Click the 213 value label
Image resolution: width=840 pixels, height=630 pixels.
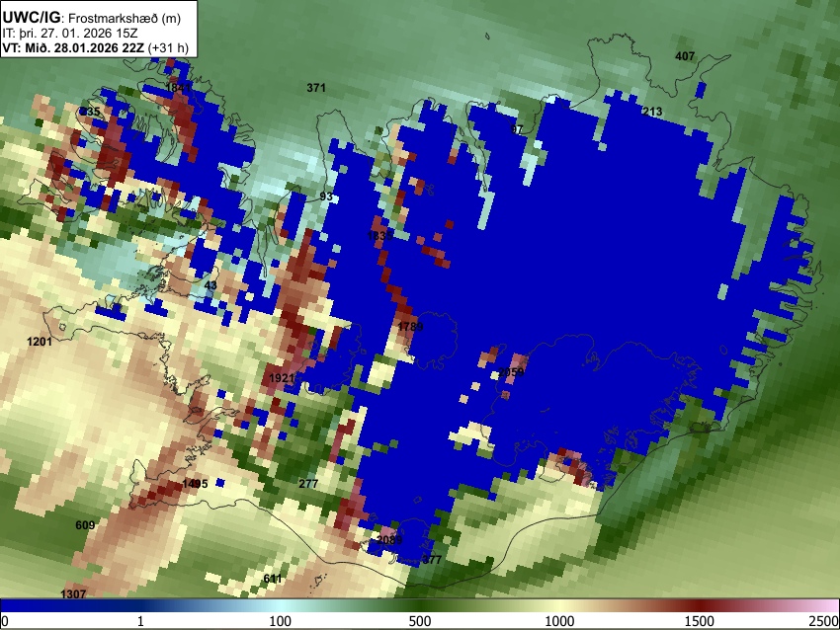pyautogui.click(x=652, y=112)
